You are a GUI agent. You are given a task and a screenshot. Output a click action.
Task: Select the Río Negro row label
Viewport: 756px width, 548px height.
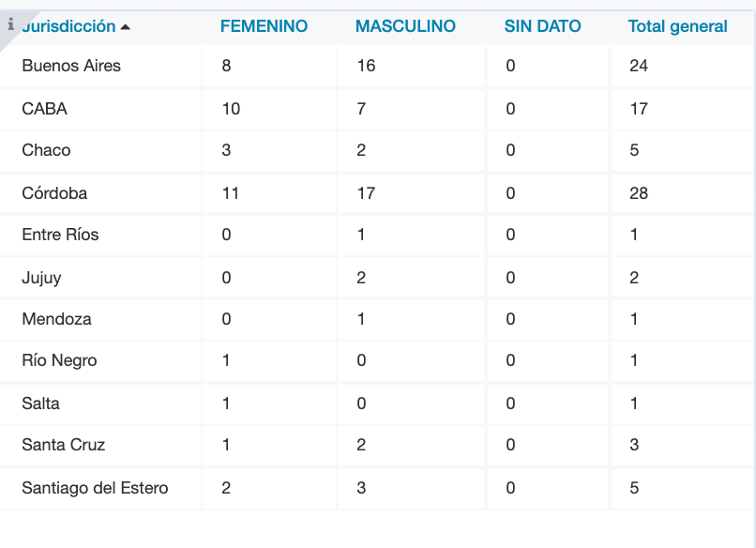[59, 360]
